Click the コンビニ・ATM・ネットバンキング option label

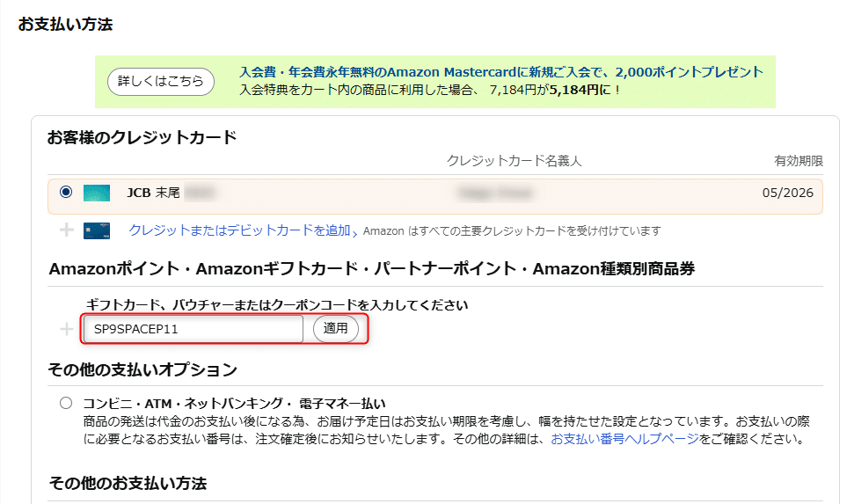coord(234,404)
